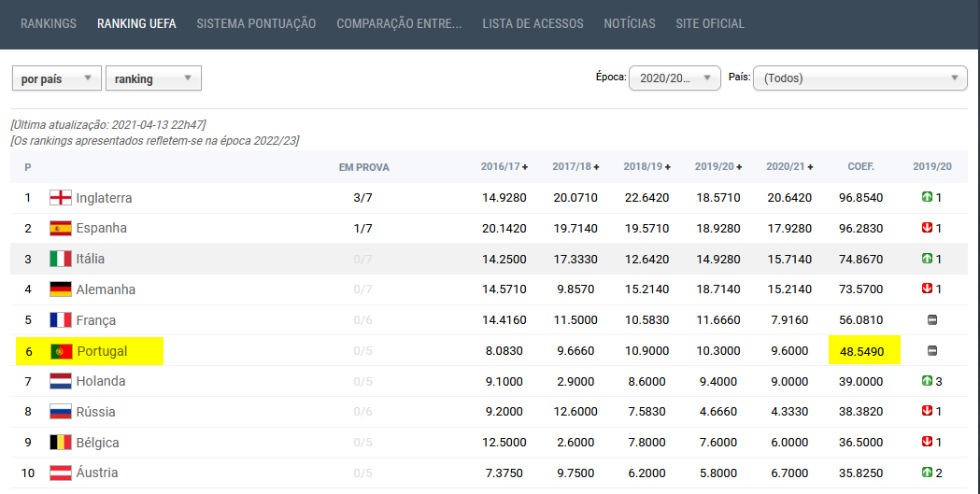Viewport: 980px width, 494px height.
Task: Open the Rússia country link
Action: click(x=95, y=412)
